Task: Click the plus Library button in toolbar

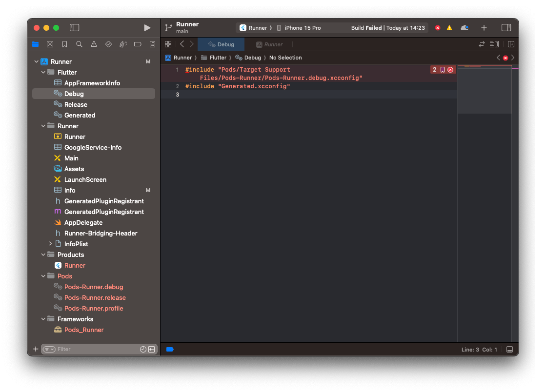Action: (484, 28)
